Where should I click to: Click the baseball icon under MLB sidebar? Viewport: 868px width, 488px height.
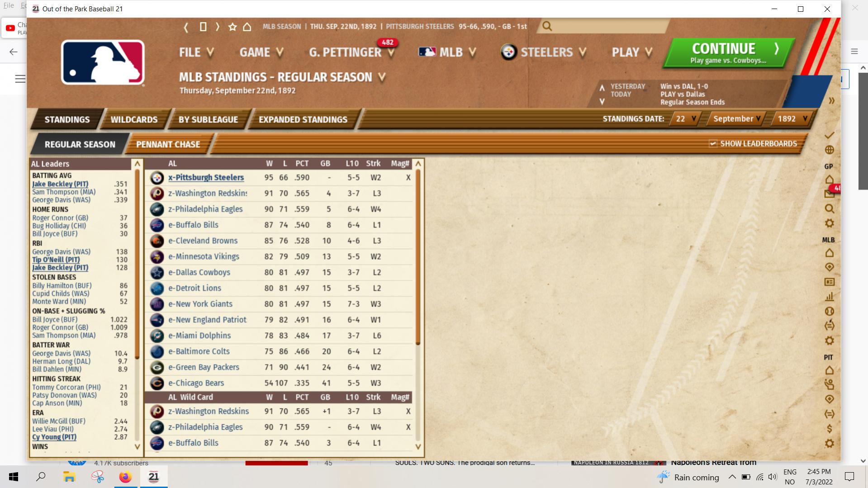click(829, 311)
